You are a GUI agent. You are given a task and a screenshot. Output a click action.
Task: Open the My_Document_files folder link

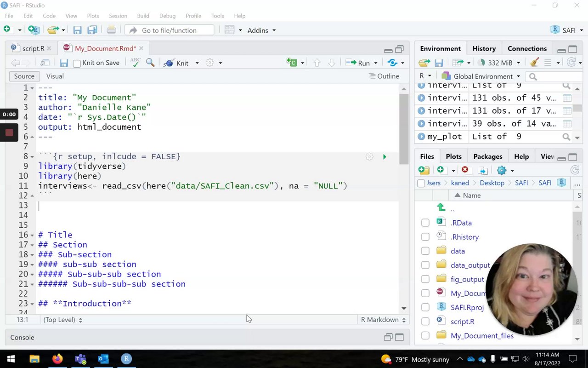tap(482, 336)
